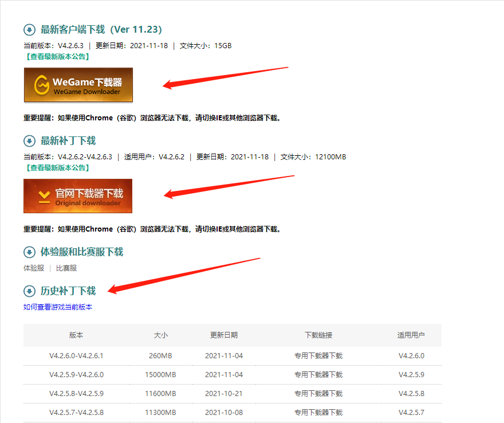Click 专用下载器下载 for V4.2.5.7-V4.2.5.8
Screen dimensions: 504x423
[x=318, y=412]
